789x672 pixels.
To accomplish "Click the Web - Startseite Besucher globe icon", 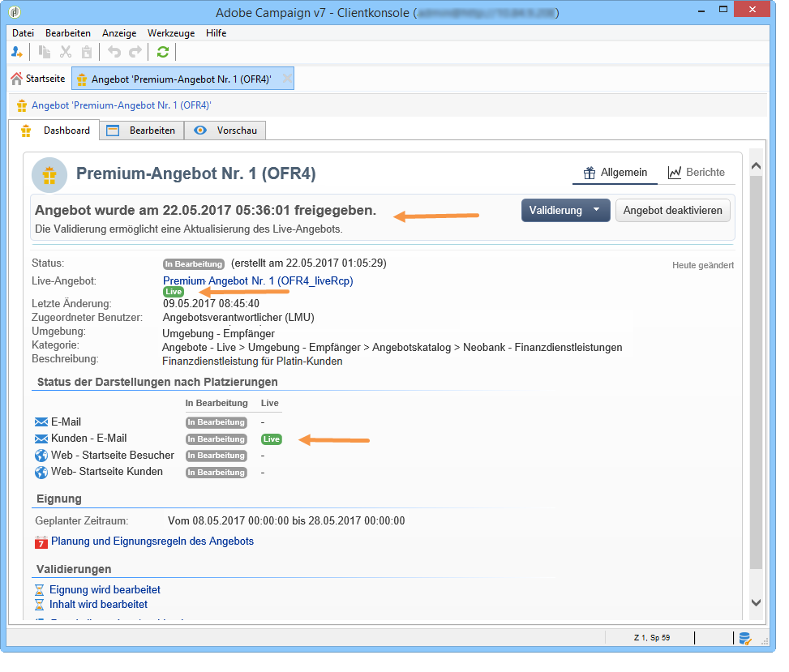I will (41, 456).
